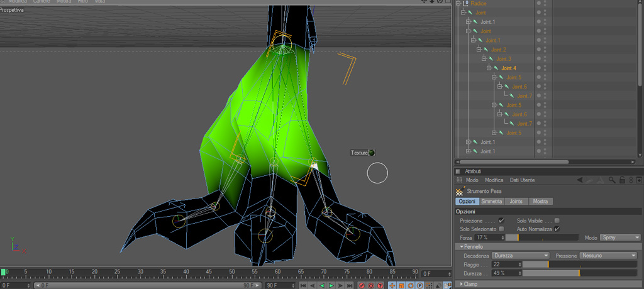This screenshot has width=644, height=289.
Task: Toggle point level animation dots icon
Action: pos(430,285)
